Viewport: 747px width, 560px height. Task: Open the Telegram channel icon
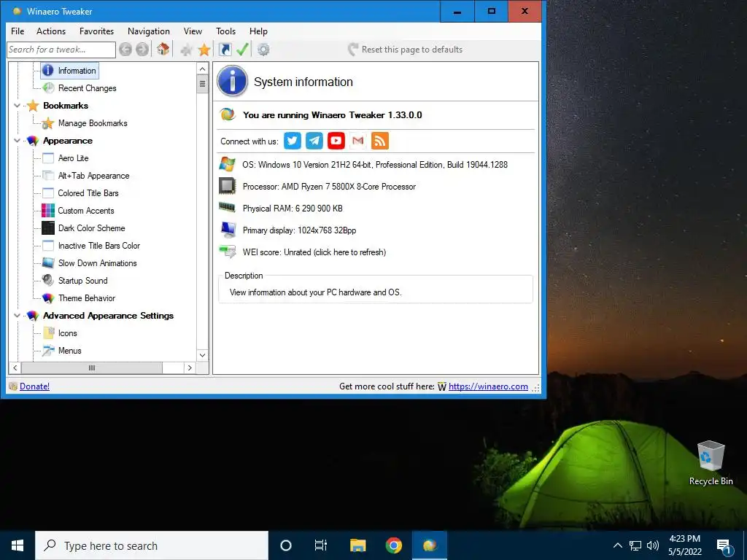click(314, 141)
